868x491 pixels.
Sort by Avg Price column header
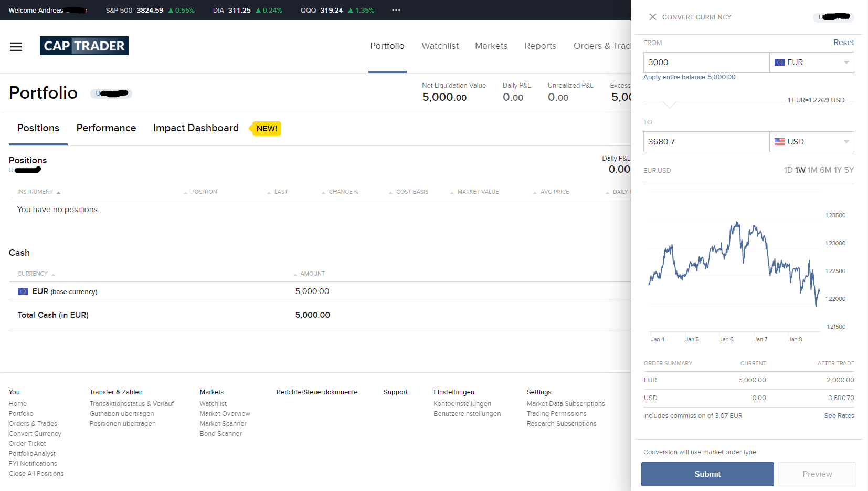(555, 192)
